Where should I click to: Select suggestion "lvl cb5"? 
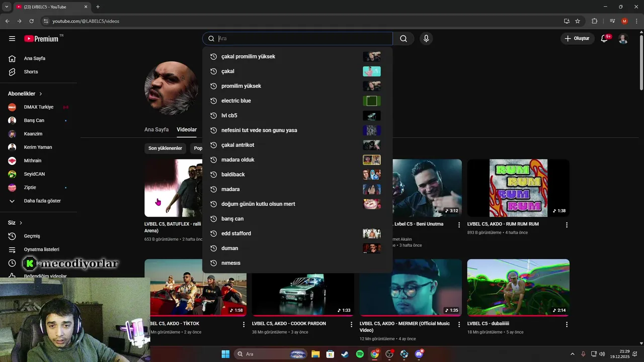[297, 116]
